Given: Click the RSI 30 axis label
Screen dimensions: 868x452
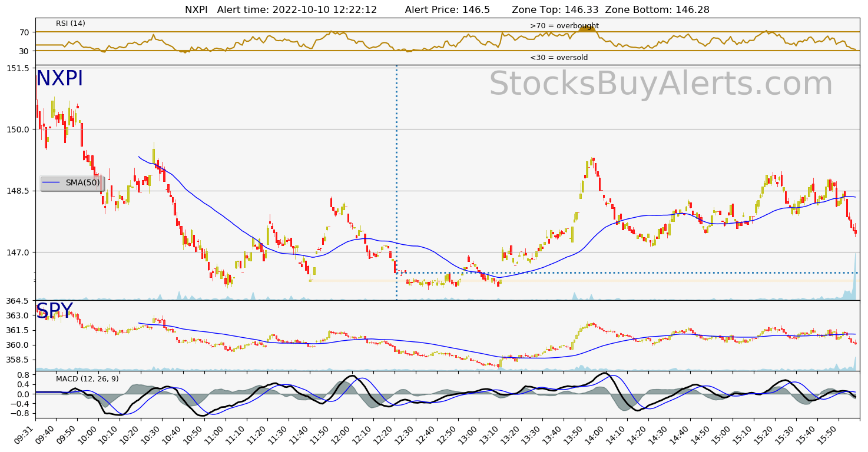Looking at the screenshot, I should (24, 51).
